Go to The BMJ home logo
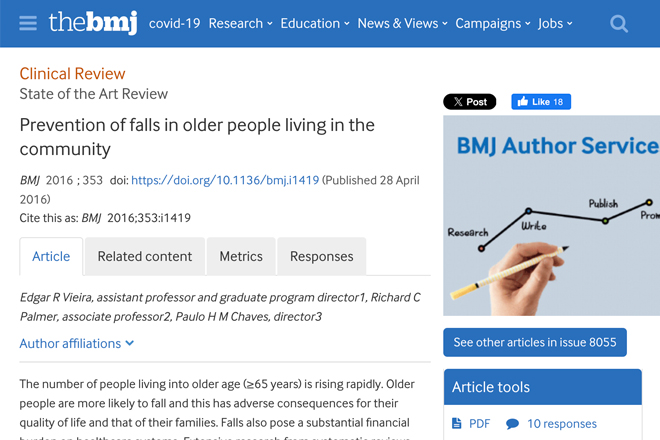660x440 pixels. click(93, 23)
